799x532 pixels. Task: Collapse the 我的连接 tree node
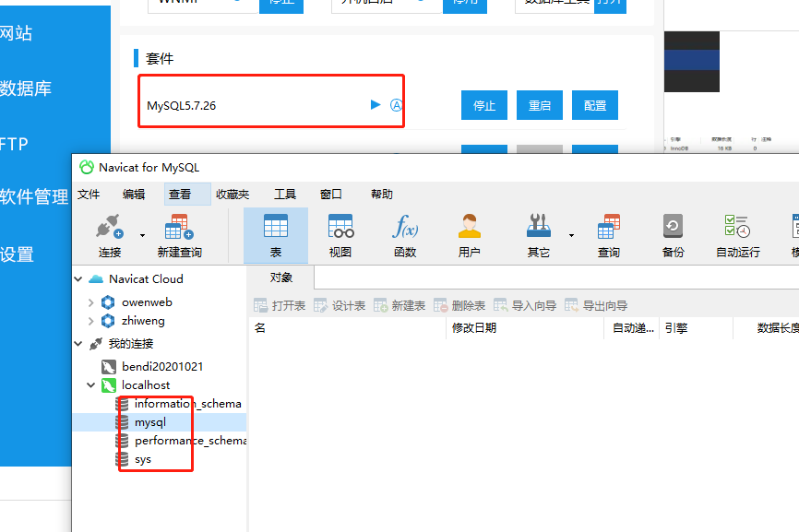[x=78, y=344]
